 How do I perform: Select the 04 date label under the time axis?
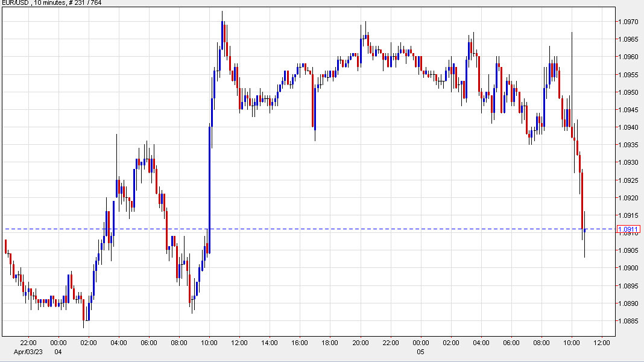click(58, 352)
